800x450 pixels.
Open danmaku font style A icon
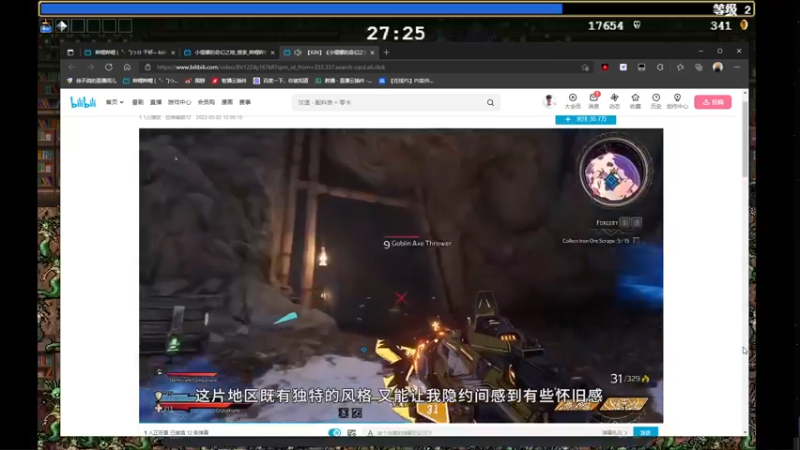pos(370,433)
